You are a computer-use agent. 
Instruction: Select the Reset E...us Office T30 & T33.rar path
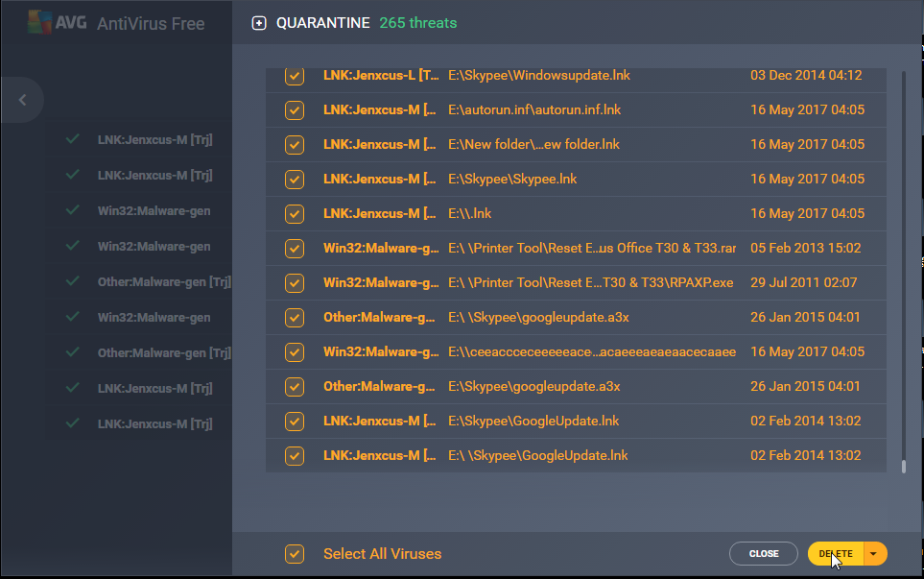click(x=592, y=249)
